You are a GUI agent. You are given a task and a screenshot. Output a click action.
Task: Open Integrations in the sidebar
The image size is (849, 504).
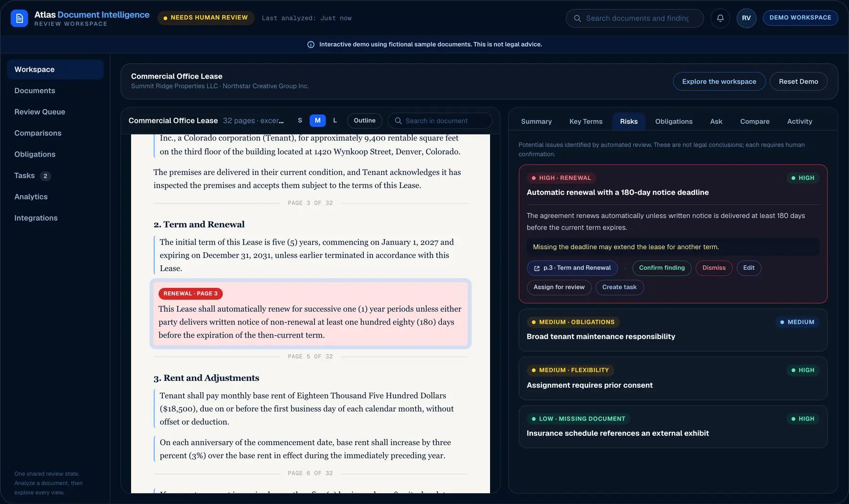[55, 218]
